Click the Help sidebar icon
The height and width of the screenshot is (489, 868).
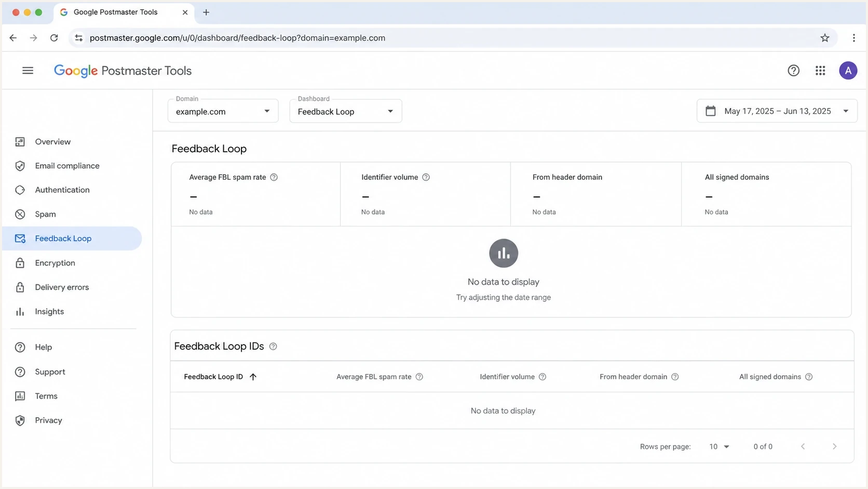click(x=20, y=347)
